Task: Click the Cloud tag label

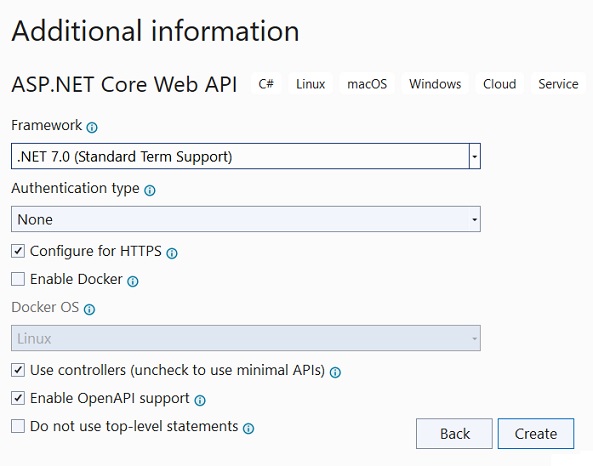Action: pyautogui.click(x=500, y=84)
